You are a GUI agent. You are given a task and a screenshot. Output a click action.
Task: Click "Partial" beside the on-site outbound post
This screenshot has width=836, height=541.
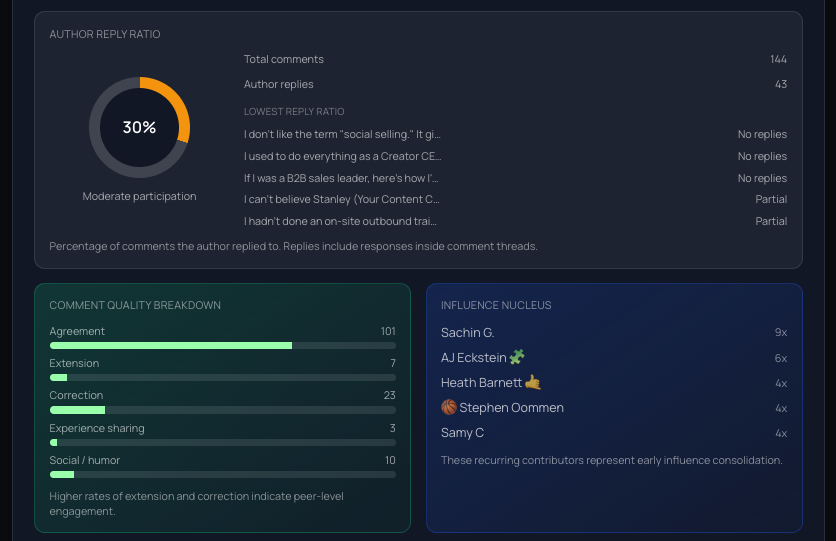[771, 221]
